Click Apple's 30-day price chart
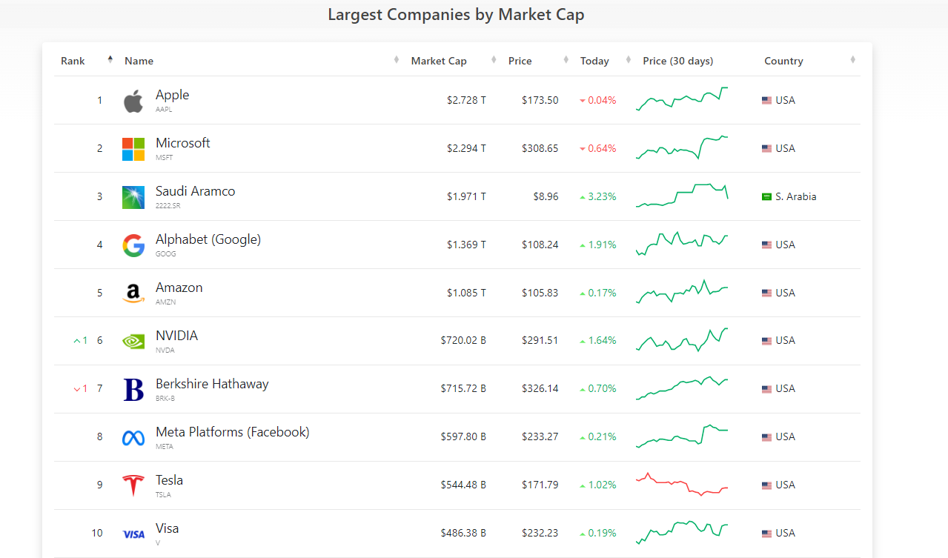948x558 pixels. 682,99
